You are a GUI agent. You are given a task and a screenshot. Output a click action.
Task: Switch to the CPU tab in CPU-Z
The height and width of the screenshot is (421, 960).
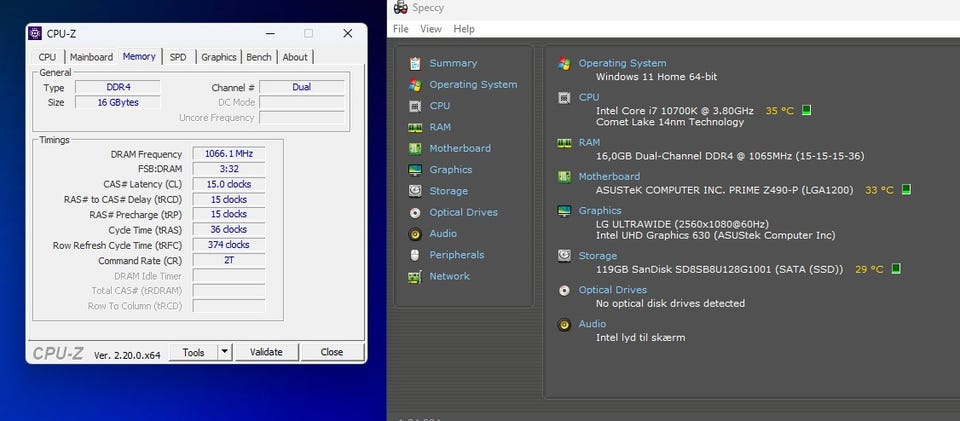(47, 57)
